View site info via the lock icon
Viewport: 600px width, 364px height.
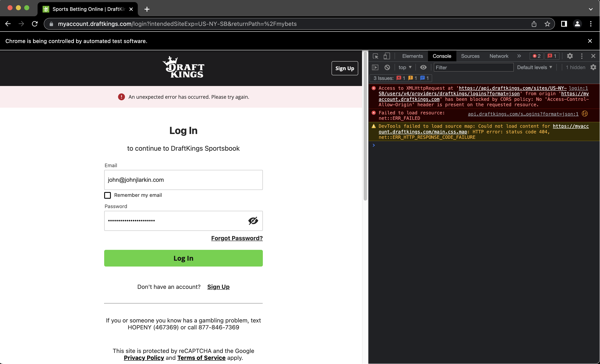click(51, 24)
